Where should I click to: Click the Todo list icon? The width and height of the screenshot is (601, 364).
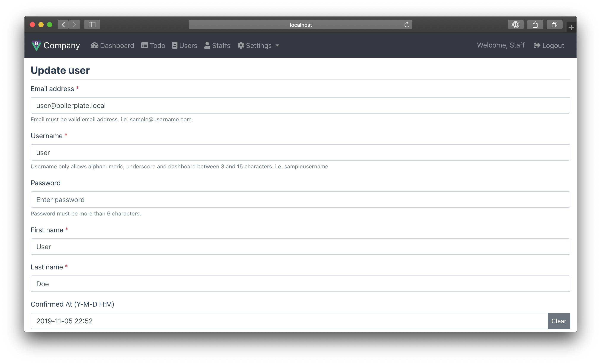144,46
